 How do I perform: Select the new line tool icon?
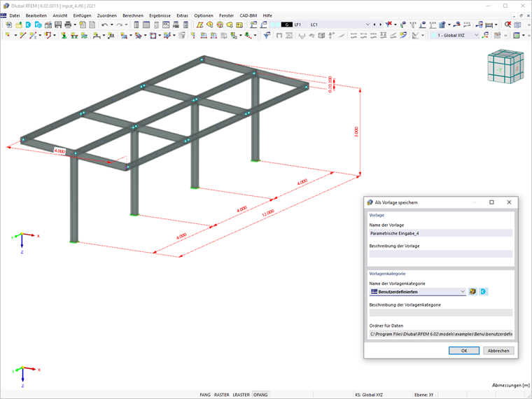pyautogui.click(x=22, y=35)
